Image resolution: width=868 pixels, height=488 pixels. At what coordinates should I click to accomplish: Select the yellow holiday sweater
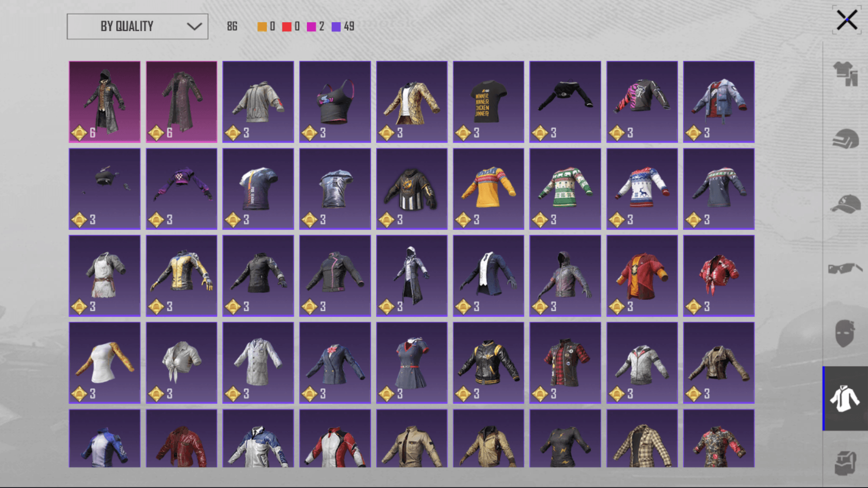pos(488,189)
